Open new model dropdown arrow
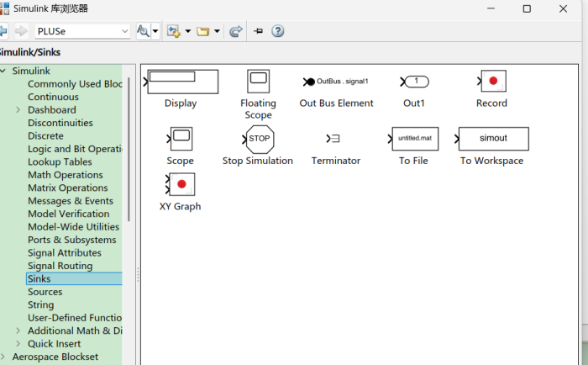 click(x=188, y=31)
